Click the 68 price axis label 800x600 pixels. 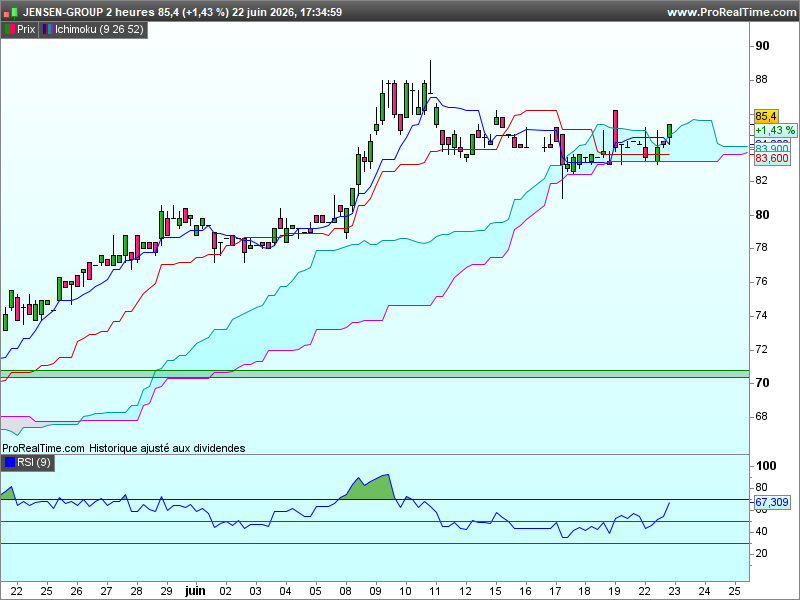point(761,417)
